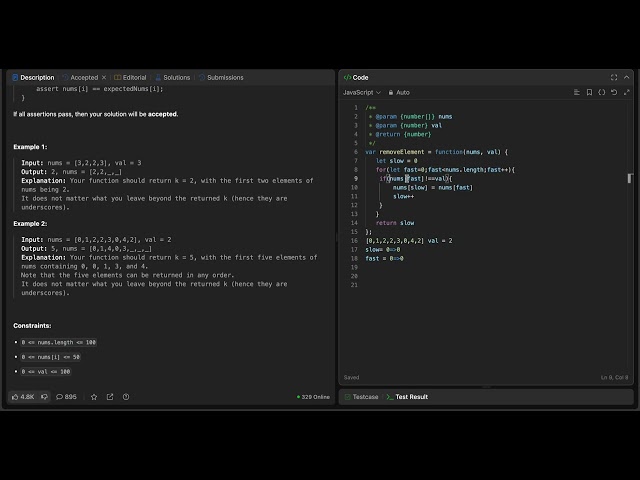The image size is (640, 480).
Task: Like the problem with thumbs up 4.8K
Action: click(x=23, y=397)
